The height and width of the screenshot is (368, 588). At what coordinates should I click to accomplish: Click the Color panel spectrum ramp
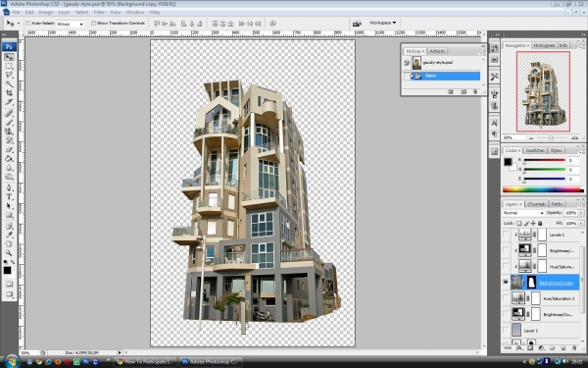(x=543, y=190)
